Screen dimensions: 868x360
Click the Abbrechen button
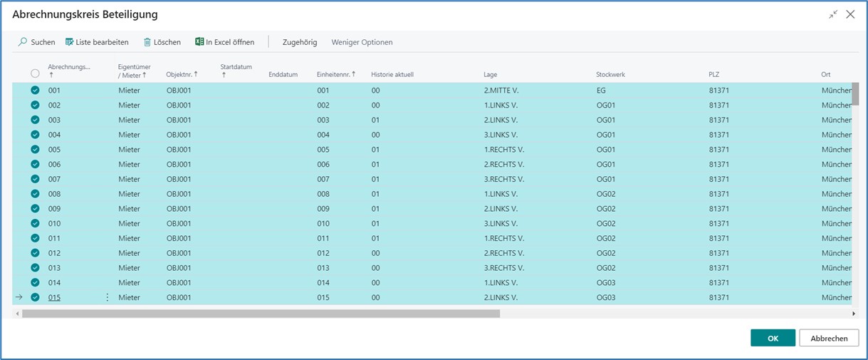pyautogui.click(x=829, y=338)
